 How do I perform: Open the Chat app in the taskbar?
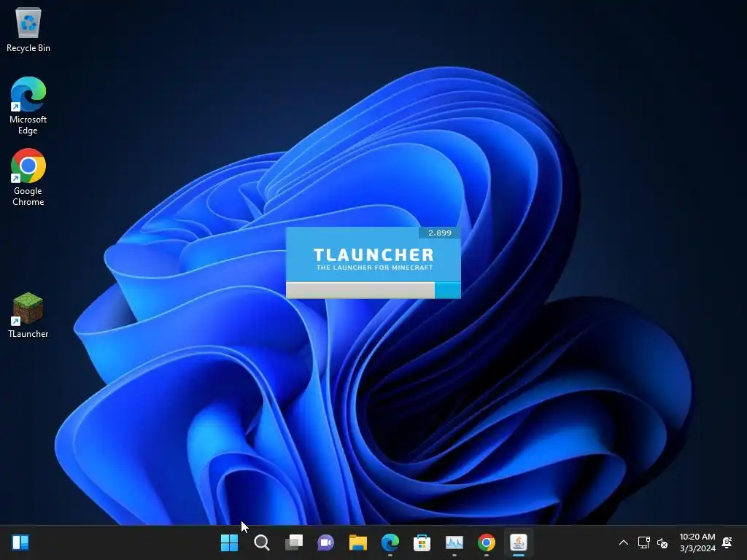(x=326, y=542)
